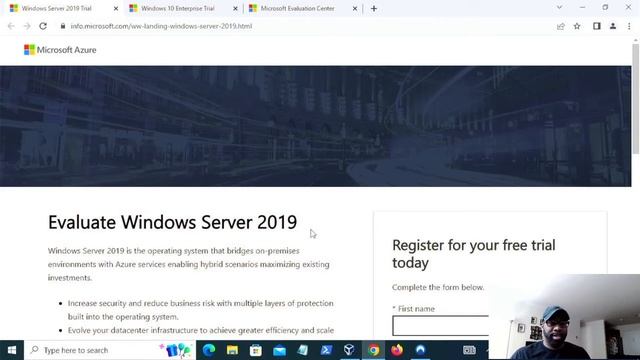Image resolution: width=640 pixels, height=360 pixels.
Task: Click the taskbar search box
Action: [x=110, y=350]
